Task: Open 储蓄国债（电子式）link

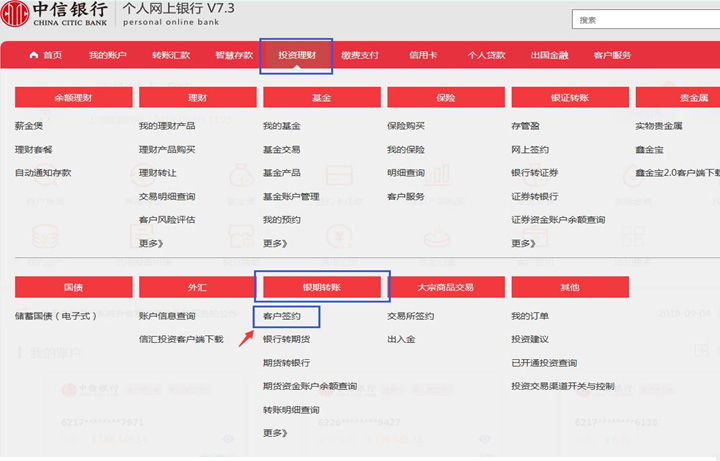Action: click(56, 316)
